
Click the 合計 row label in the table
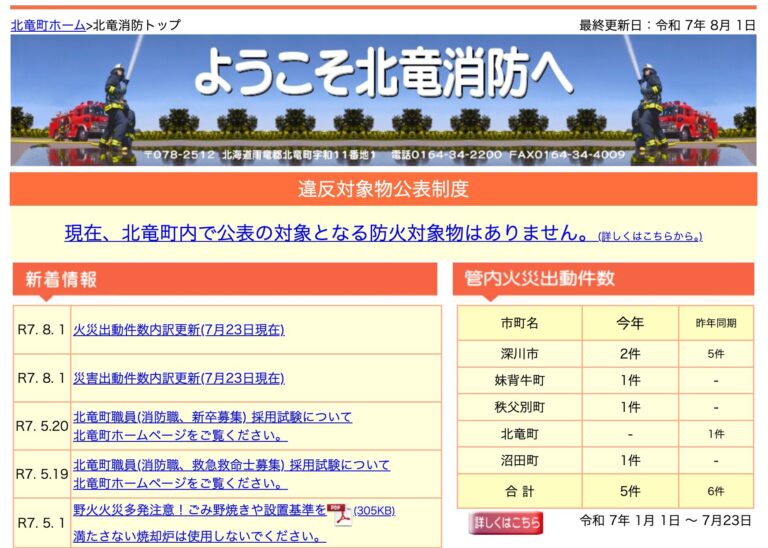[x=519, y=491]
